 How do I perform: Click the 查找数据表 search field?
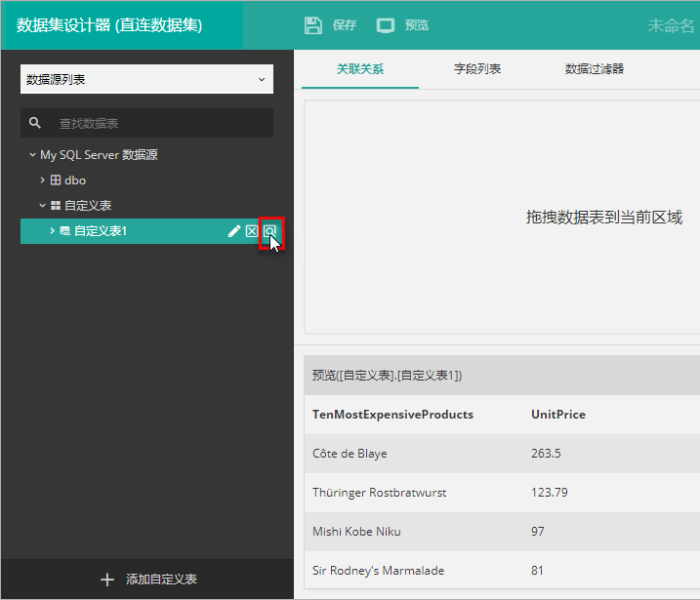pos(156,123)
